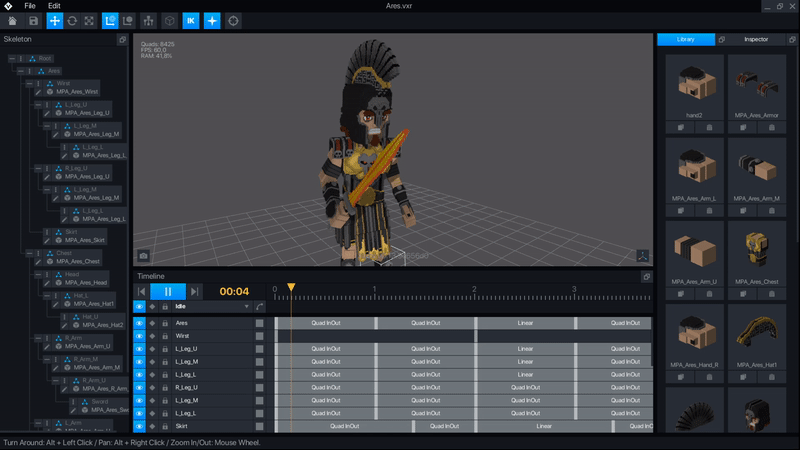Check the gray box on Ares track
This screenshot has height=450, width=800.
[x=259, y=323]
